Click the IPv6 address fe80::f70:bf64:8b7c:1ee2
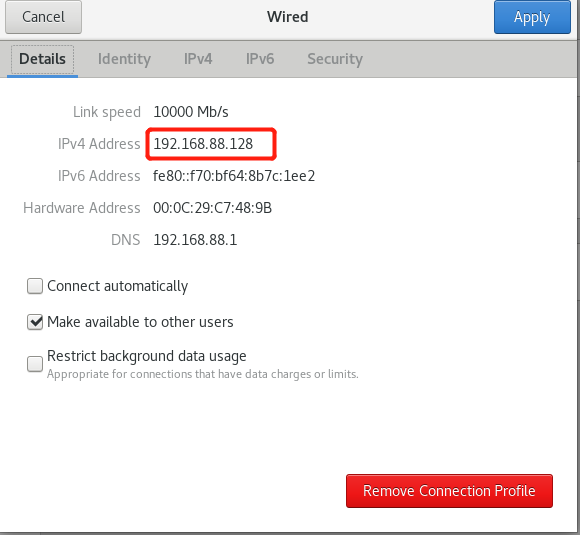Screen dimensions: 580x535 click(234, 176)
